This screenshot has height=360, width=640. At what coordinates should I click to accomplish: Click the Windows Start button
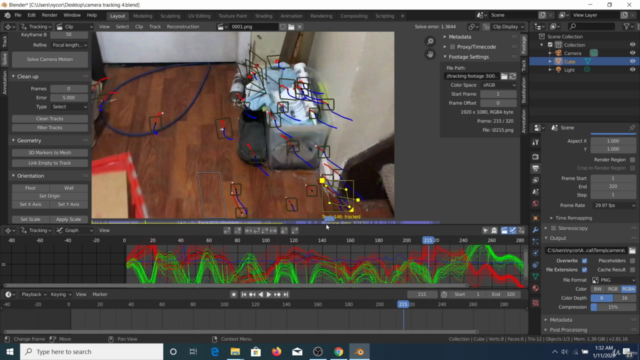click(x=9, y=351)
